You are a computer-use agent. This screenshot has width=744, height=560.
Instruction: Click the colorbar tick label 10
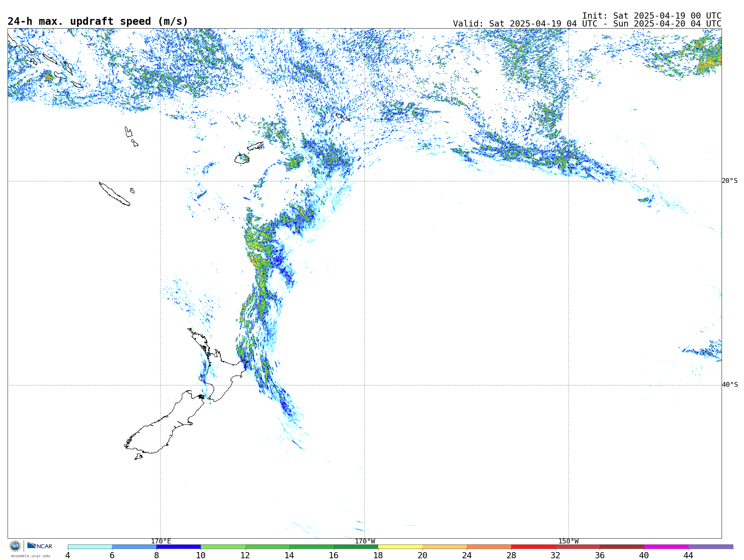pyautogui.click(x=200, y=555)
